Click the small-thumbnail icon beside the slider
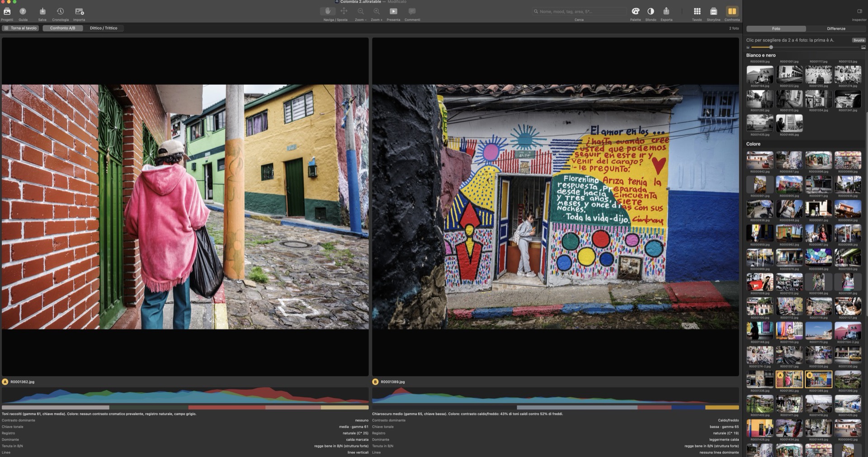Viewport: 868px width, 457px height. pyautogui.click(x=748, y=48)
